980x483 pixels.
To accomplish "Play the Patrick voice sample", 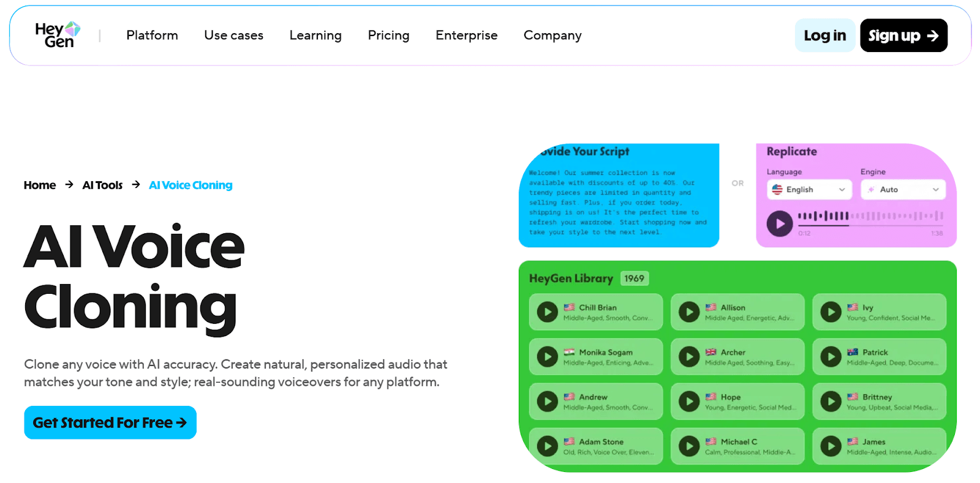I will click(831, 357).
